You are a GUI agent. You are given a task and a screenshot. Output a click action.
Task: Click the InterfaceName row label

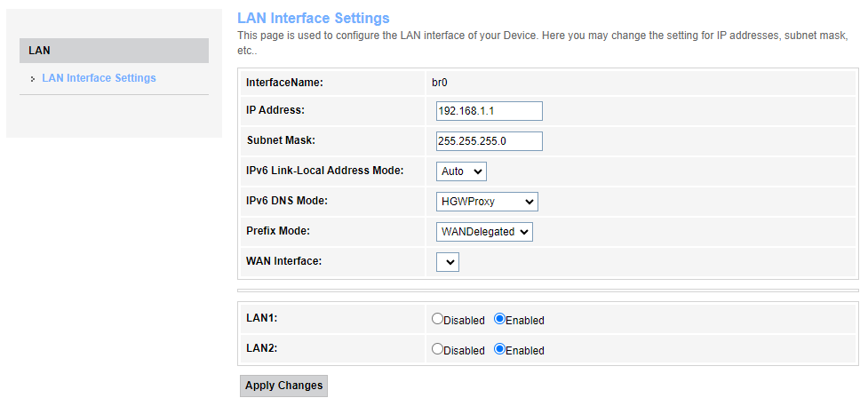click(283, 83)
